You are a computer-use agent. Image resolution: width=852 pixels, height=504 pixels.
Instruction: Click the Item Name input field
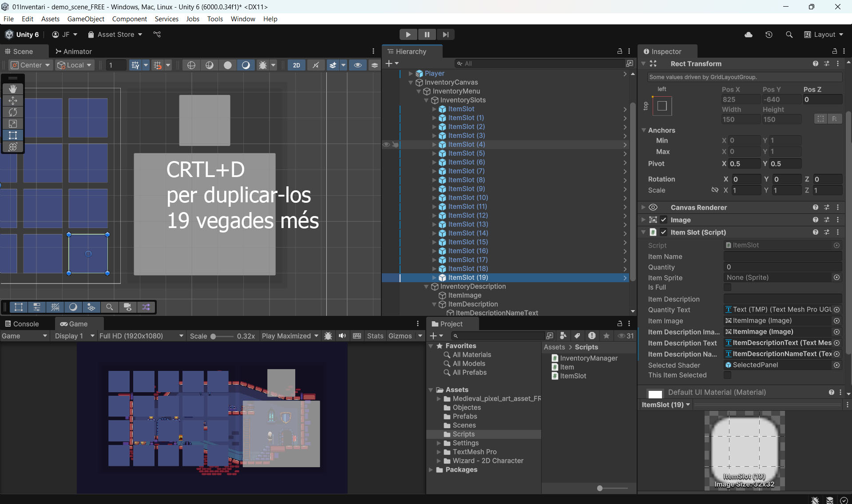click(x=782, y=256)
